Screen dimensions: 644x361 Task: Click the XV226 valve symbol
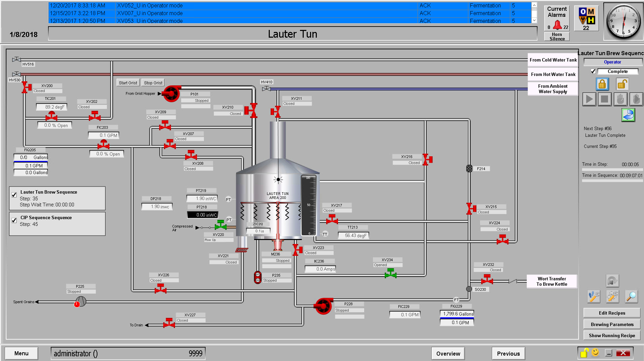click(161, 289)
